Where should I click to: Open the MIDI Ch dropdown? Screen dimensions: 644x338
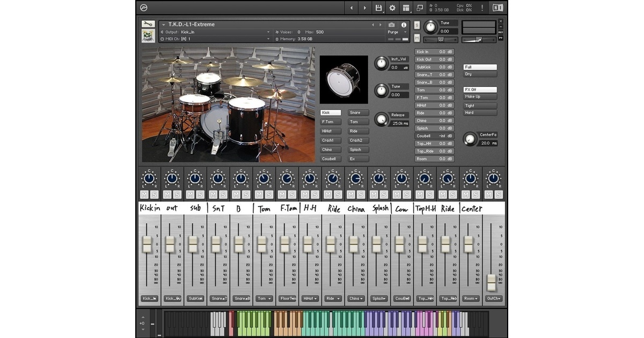(216, 39)
